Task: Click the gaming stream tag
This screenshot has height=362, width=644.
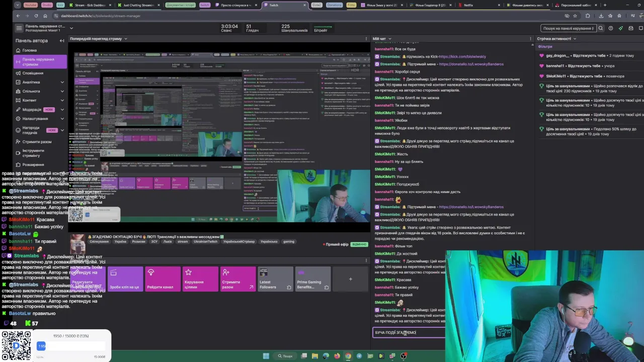Action: click(288, 241)
